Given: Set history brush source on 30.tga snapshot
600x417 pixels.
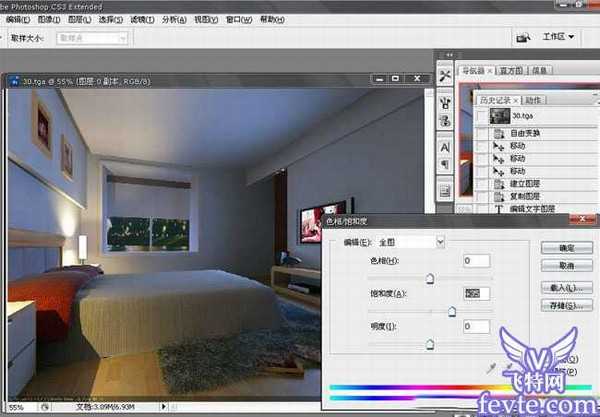Looking at the screenshot, I should pyautogui.click(x=483, y=116).
